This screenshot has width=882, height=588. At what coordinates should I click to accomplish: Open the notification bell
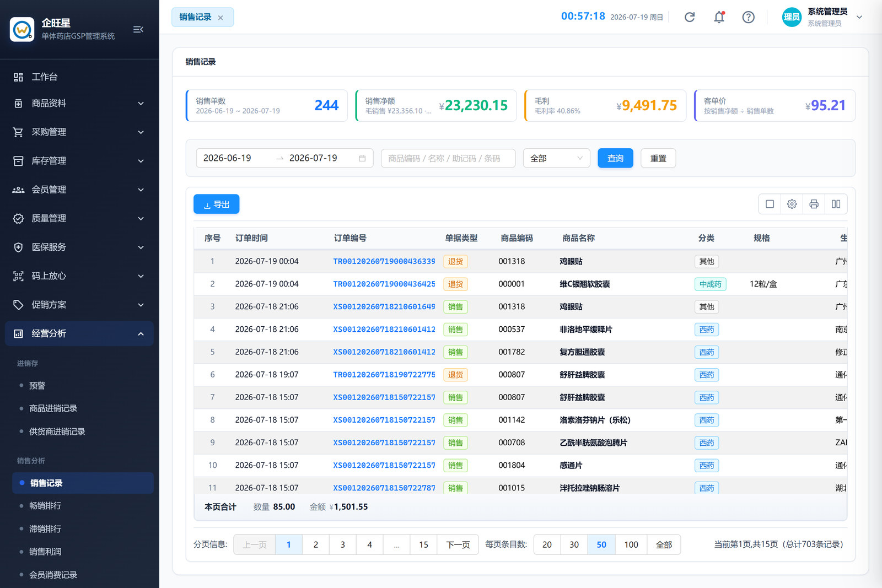719,17
